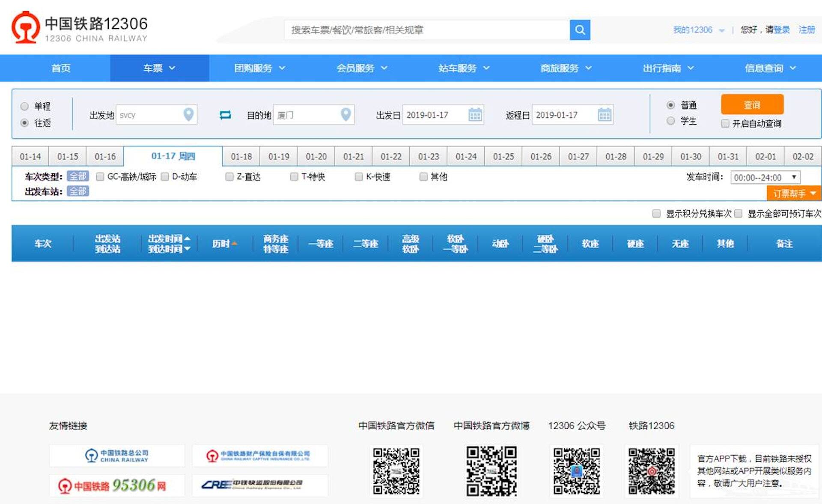Click inside the top search input field
This screenshot has height=504, width=822.
[x=428, y=30]
